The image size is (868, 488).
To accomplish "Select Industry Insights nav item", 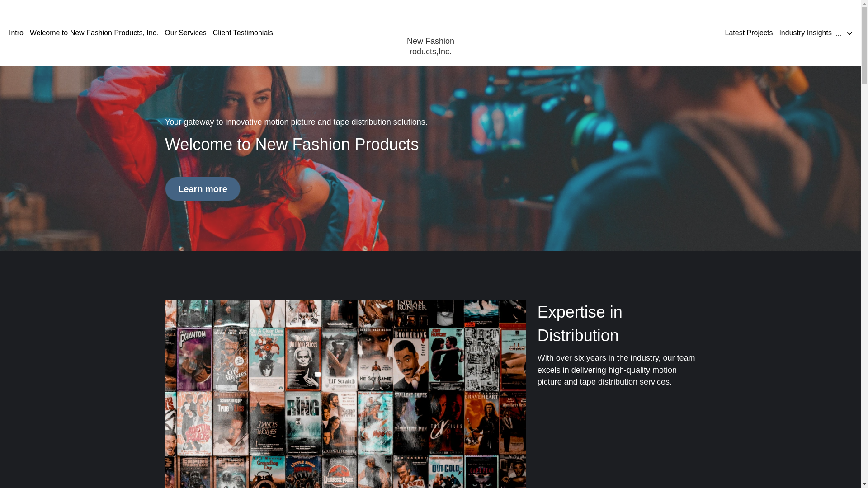I will click(805, 33).
